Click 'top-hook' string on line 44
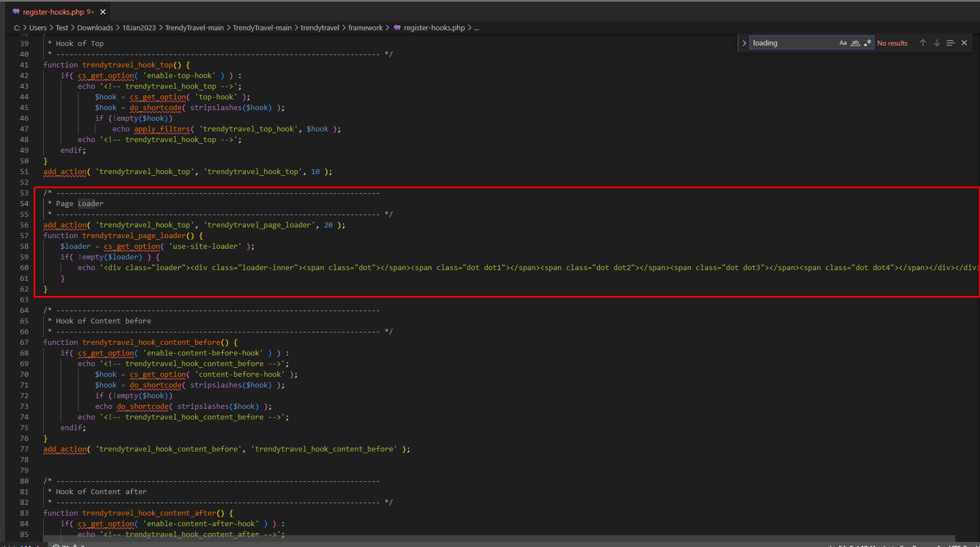This screenshot has height=547, width=980. point(216,97)
